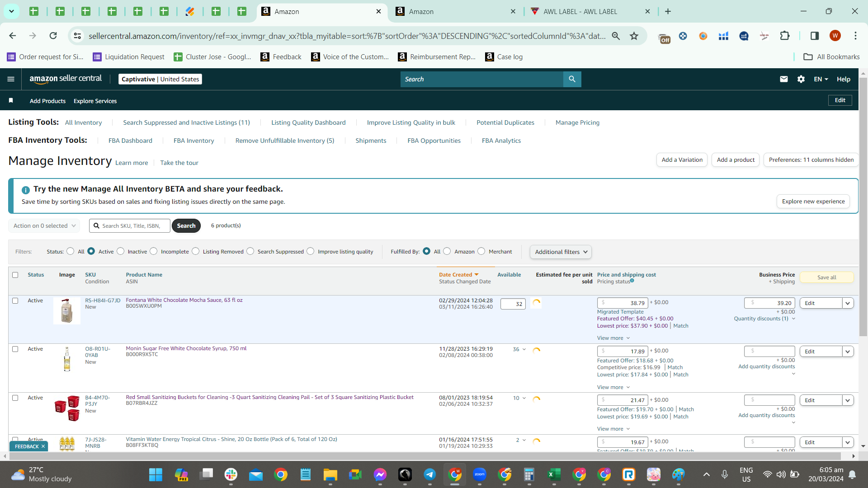Select the Fontana White Chocolate Mocha row checkbox
868x488 pixels.
(15, 300)
